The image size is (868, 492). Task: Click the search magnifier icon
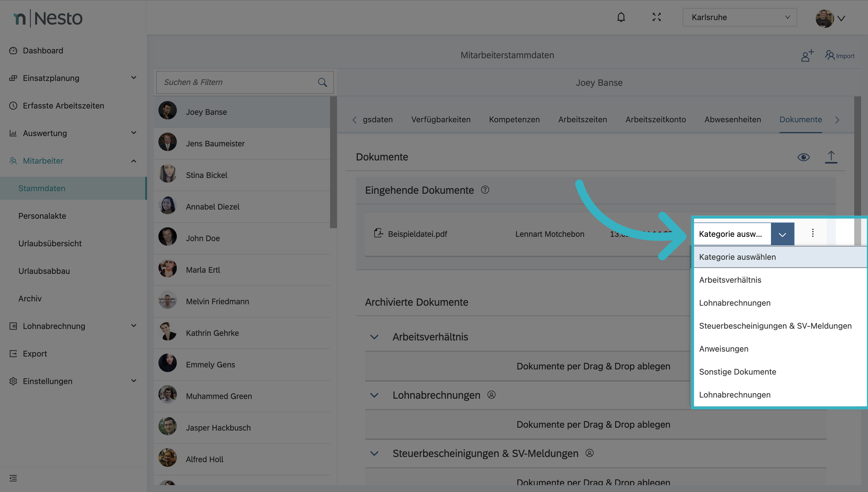pyautogui.click(x=322, y=82)
